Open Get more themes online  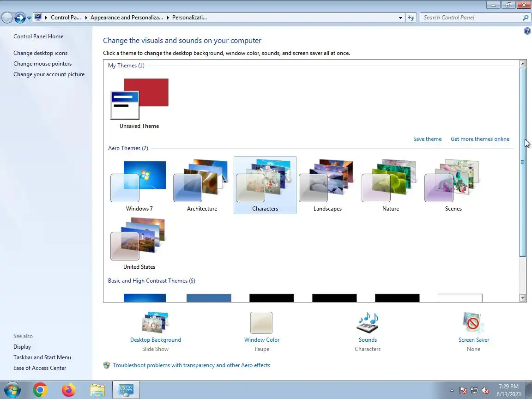pyautogui.click(x=480, y=139)
